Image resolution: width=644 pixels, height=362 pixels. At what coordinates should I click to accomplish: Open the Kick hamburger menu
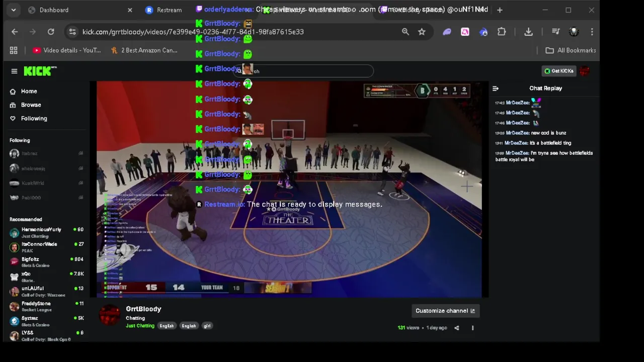point(14,71)
